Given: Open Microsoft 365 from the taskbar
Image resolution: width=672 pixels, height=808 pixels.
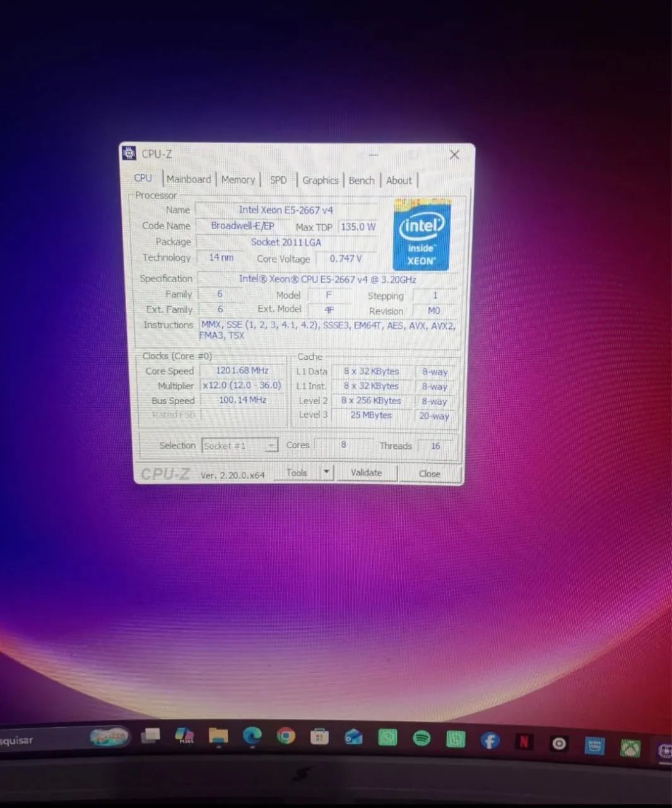Looking at the screenshot, I should [184, 736].
